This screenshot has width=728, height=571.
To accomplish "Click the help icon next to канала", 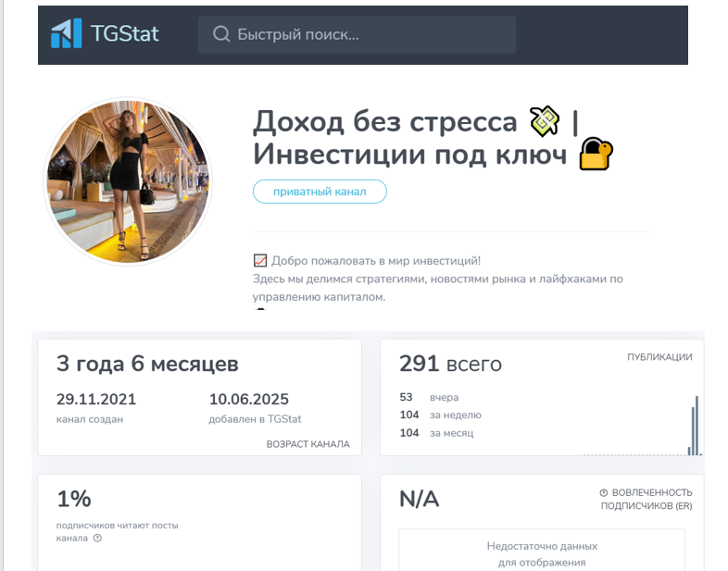I will 97,538.
